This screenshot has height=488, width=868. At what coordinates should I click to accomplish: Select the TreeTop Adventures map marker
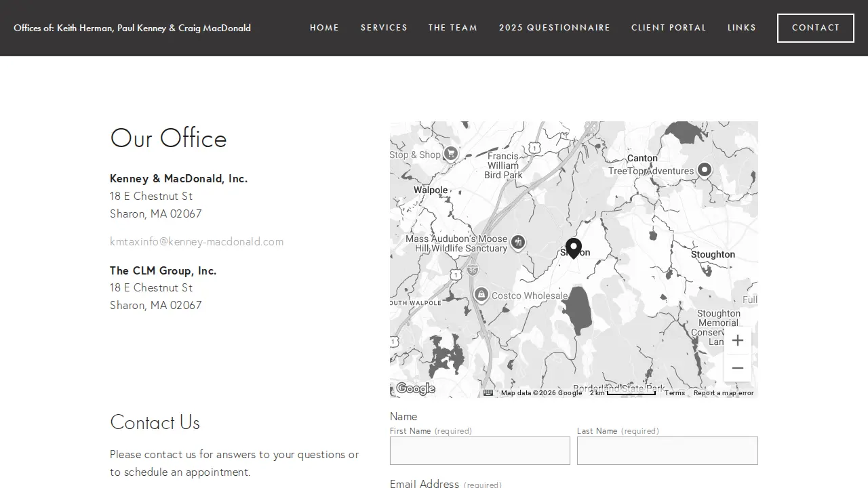[x=705, y=169]
